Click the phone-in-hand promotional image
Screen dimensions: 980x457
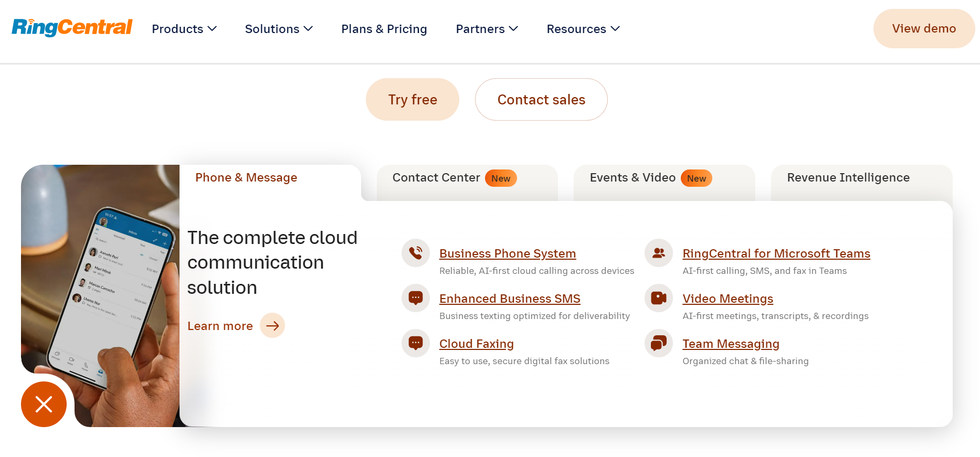click(x=100, y=296)
